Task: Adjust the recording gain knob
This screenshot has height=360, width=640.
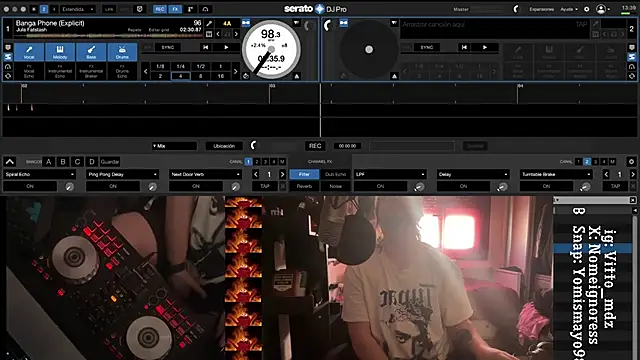Action: [x=254, y=145]
